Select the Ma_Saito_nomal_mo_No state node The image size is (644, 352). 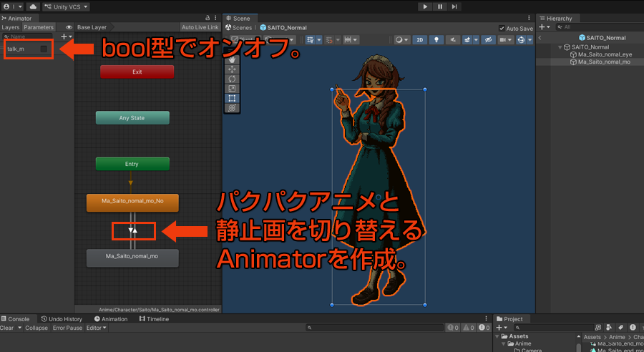point(132,201)
